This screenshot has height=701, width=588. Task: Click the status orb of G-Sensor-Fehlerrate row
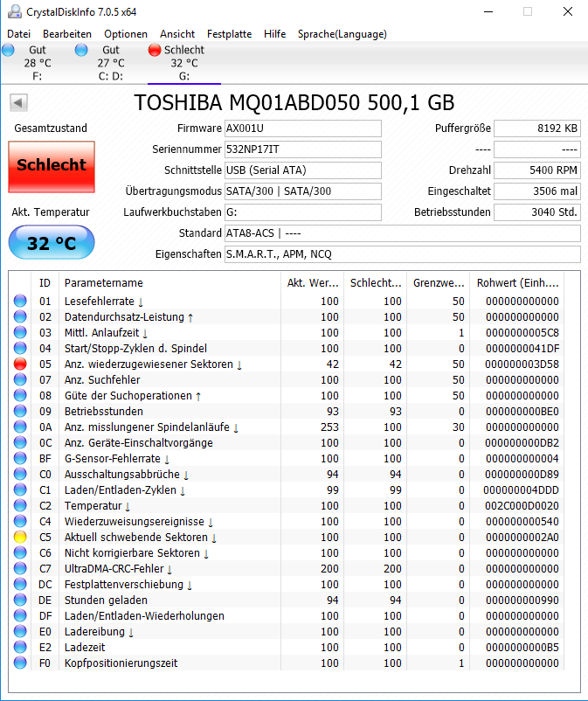[20, 458]
